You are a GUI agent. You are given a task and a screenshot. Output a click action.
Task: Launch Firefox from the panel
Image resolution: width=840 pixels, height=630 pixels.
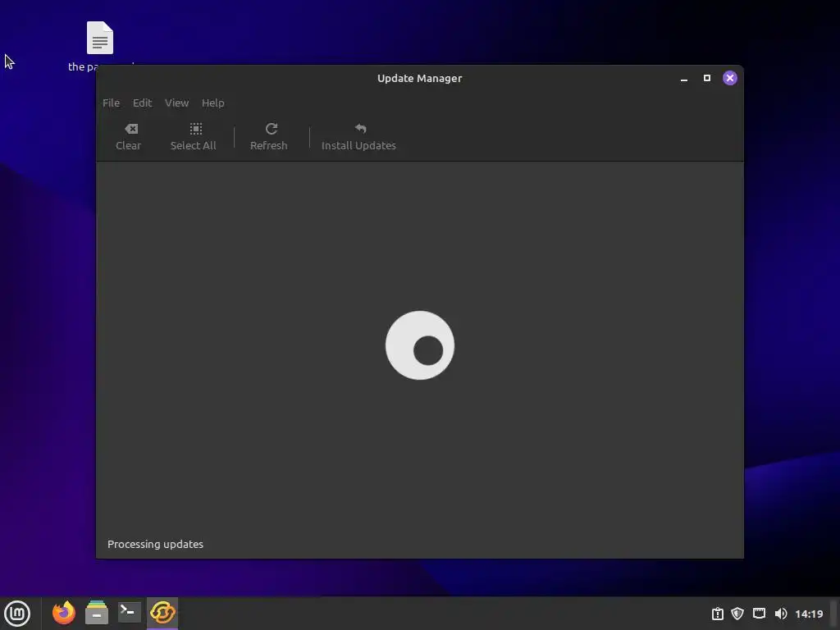[64, 613]
